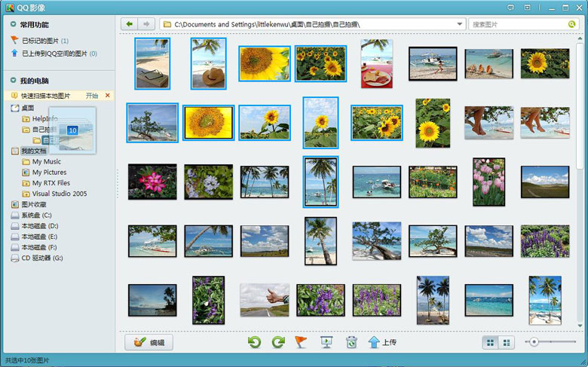Switch to large thumbnail grid view
588x367 pixels.
coord(491,342)
